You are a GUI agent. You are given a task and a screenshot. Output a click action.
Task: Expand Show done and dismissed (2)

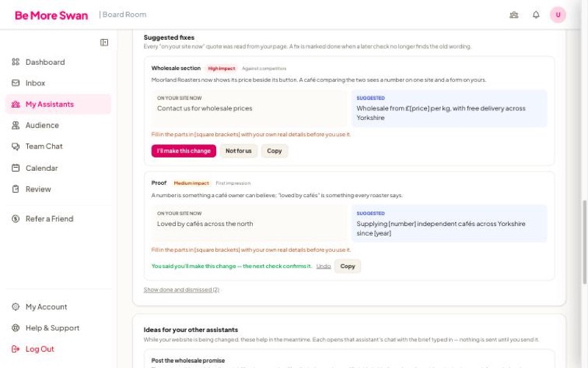click(x=182, y=290)
